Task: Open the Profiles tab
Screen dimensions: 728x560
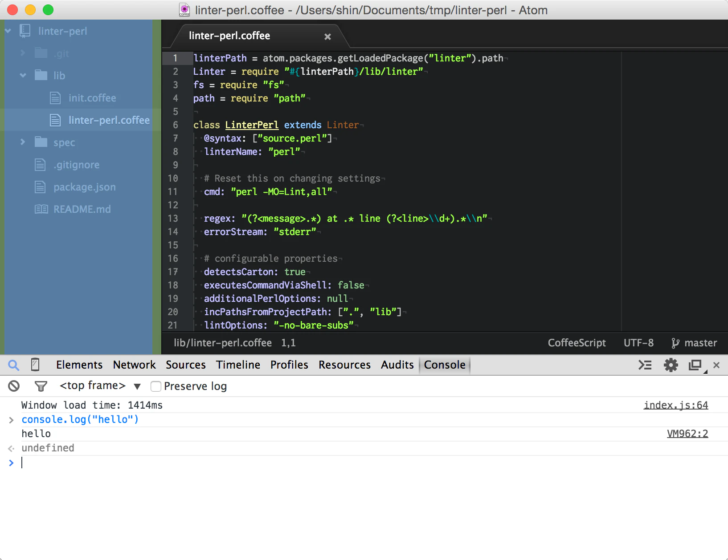Action: [x=289, y=365]
